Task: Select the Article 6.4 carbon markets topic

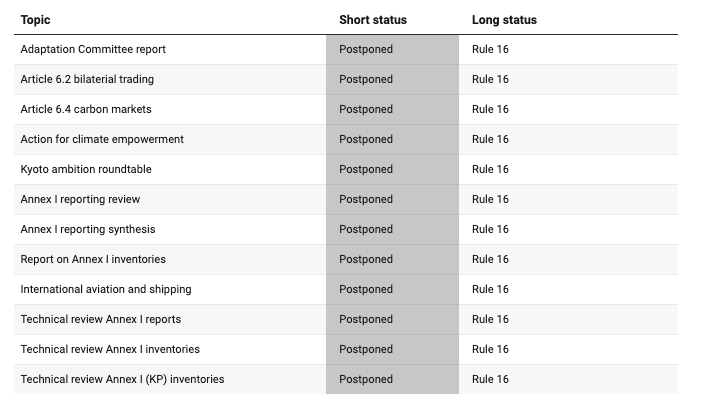Action: (x=86, y=109)
